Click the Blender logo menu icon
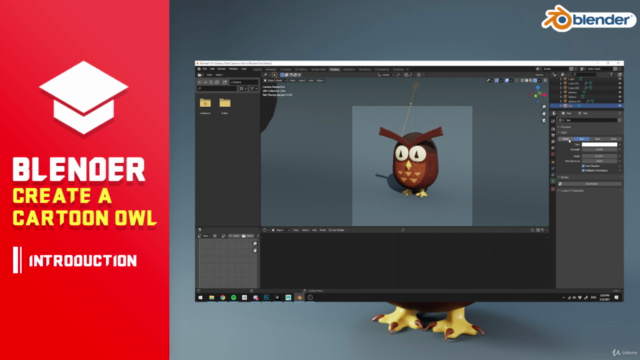 click(199, 69)
